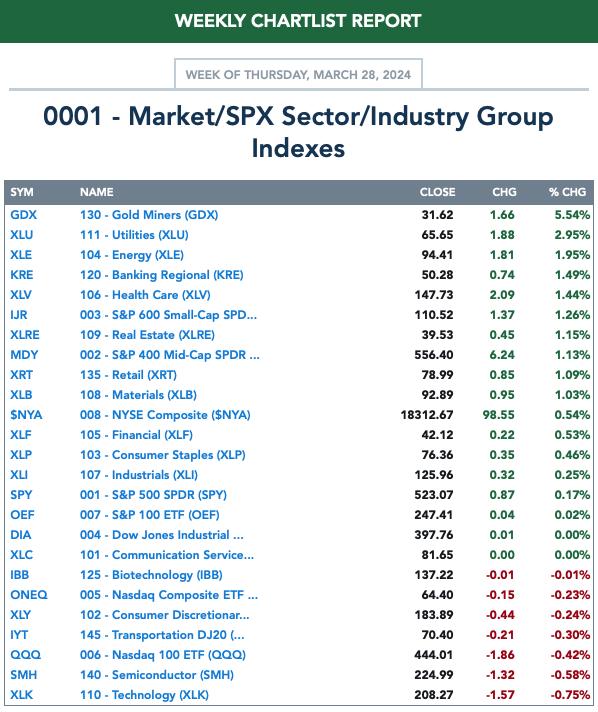598x712 pixels.
Task: Click the CLOSE column header
Action: pos(437,192)
